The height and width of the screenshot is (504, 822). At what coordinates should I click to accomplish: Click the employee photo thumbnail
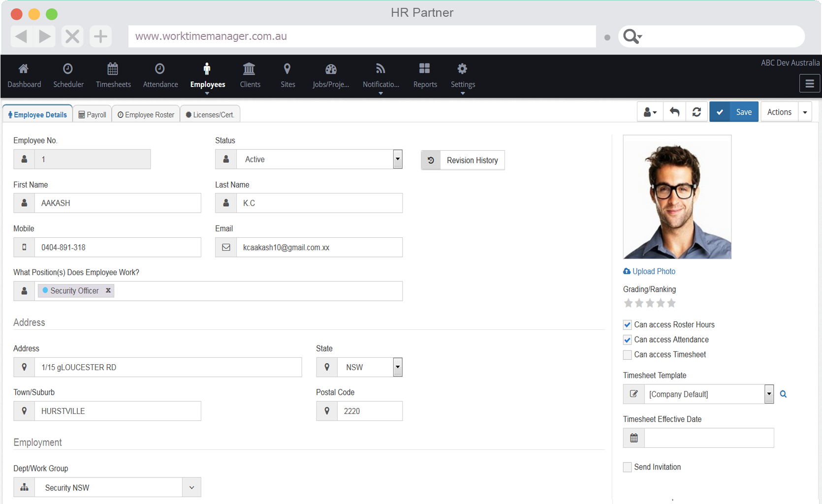[677, 197]
